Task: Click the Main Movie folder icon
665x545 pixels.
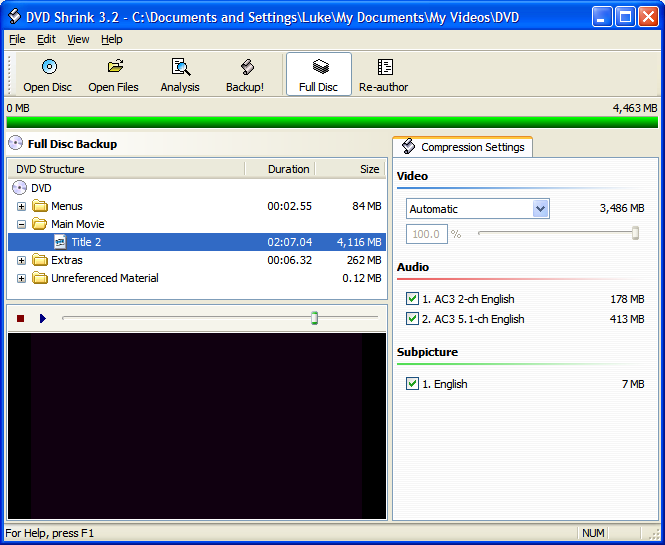Action: [x=40, y=224]
